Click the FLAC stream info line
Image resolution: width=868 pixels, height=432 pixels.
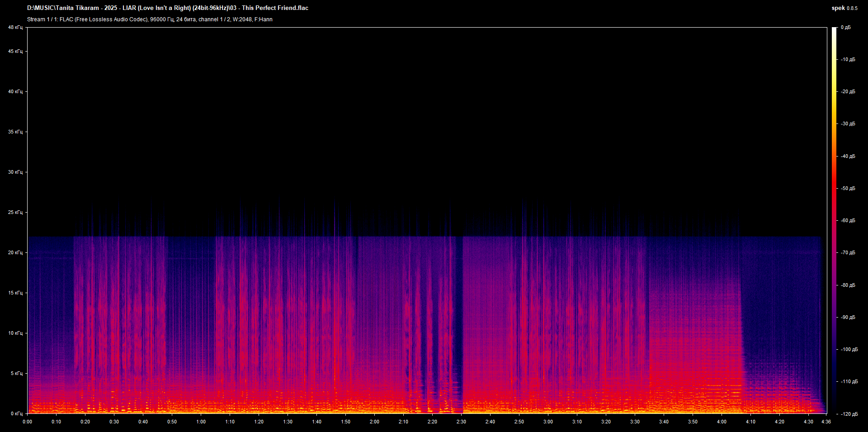tap(150, 19)
